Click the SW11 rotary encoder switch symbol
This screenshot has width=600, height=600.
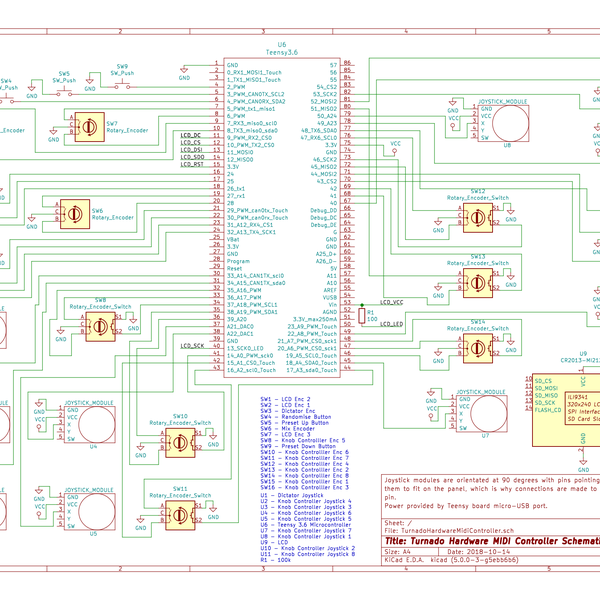pos(180,515)
